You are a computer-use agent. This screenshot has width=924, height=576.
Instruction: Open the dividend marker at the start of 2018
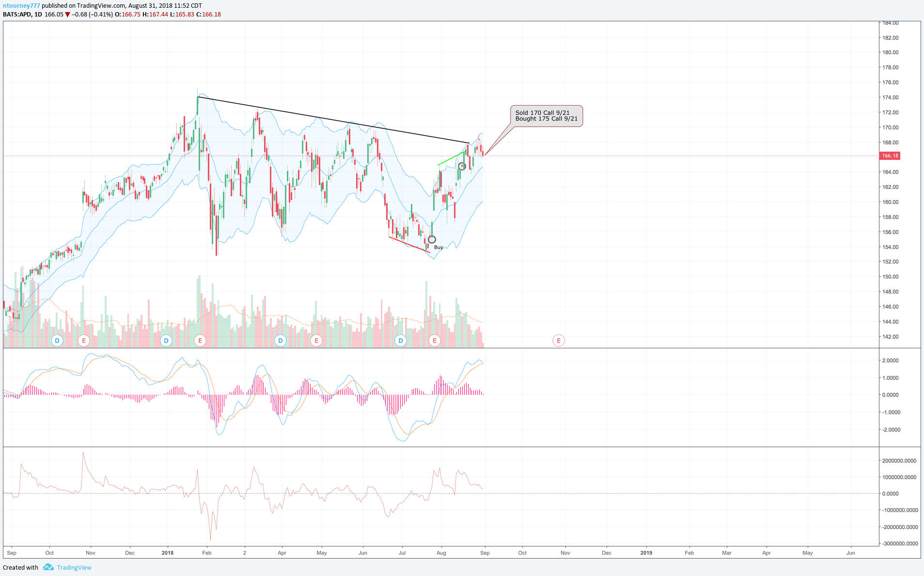pyautogui.click(x=166, y=341)
